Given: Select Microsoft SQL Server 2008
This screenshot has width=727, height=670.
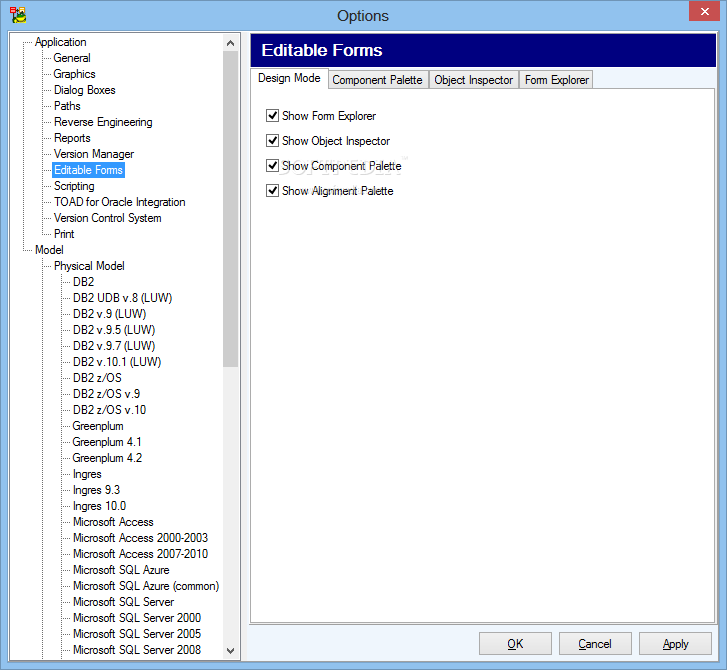Looking at the screenshot, I should click(137, 650).
